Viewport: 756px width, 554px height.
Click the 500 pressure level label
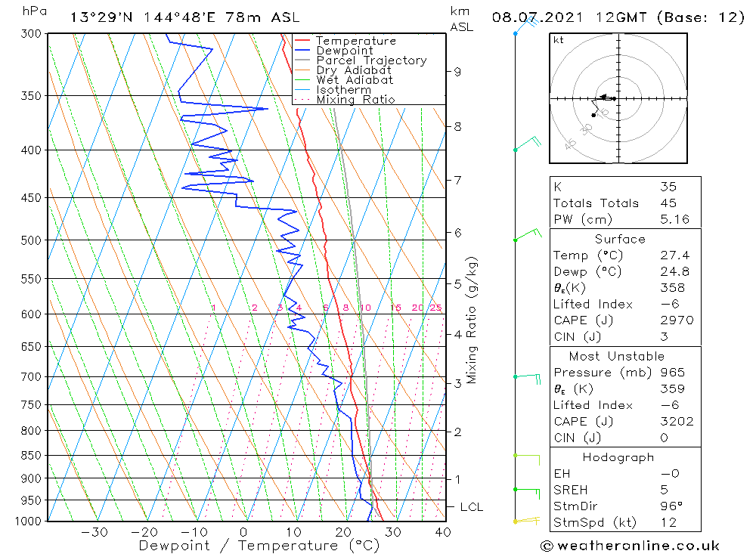point(31,240)
